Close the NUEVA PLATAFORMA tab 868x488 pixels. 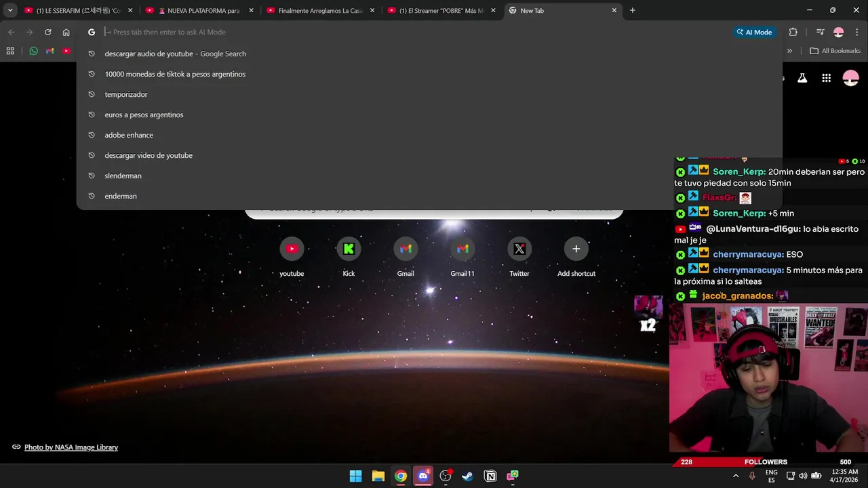click(x=251, y=10)
